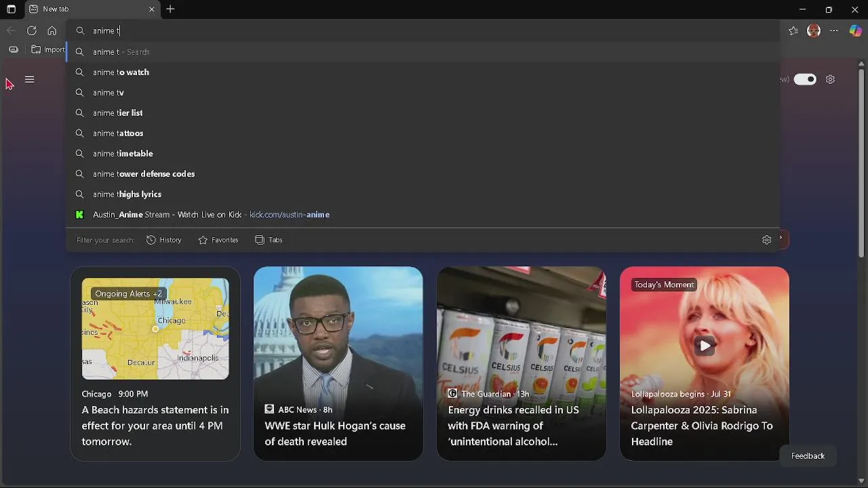Click the Today's Moment label
This screenshot has height=488, width=868.
[664, 285]
